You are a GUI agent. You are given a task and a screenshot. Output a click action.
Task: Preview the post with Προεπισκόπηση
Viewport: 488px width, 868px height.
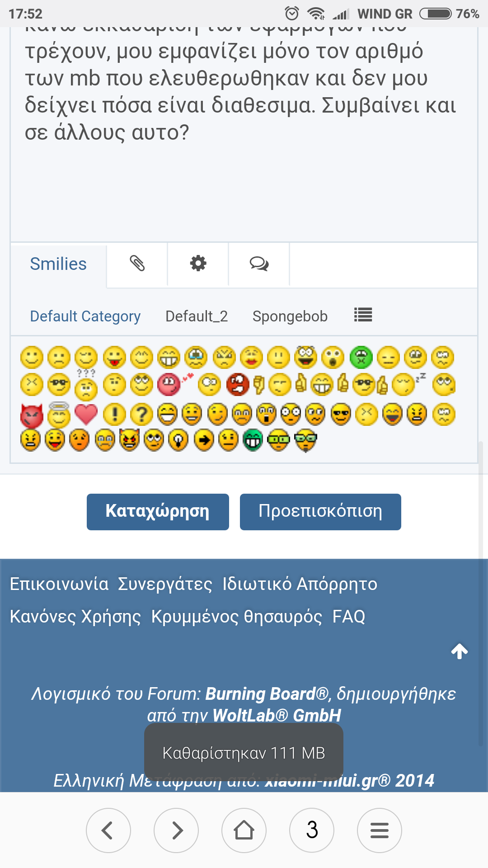tap(320, 512)
